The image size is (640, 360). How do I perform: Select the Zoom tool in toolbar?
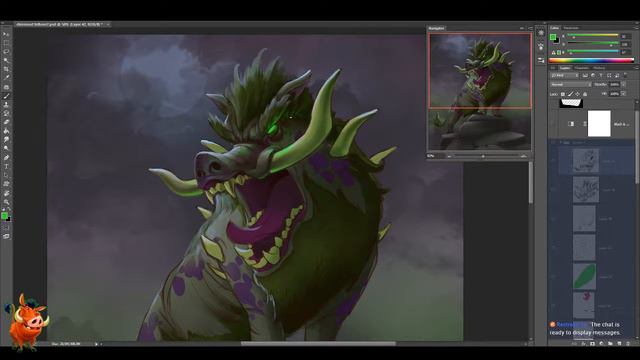(x=6, y=202)
